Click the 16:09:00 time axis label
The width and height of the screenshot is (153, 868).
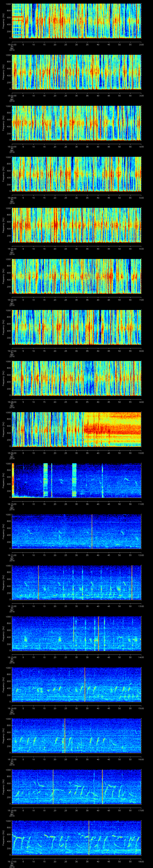pyautogui.click(x=12, y=453)
